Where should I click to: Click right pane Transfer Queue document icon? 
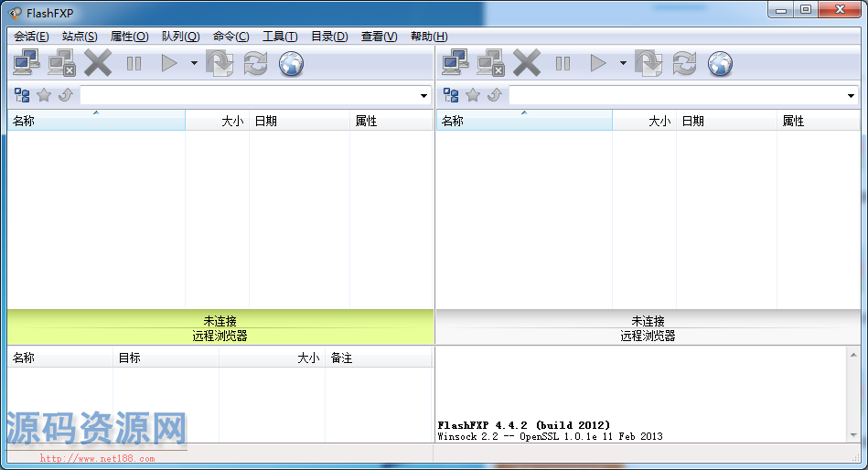[648, 63]
